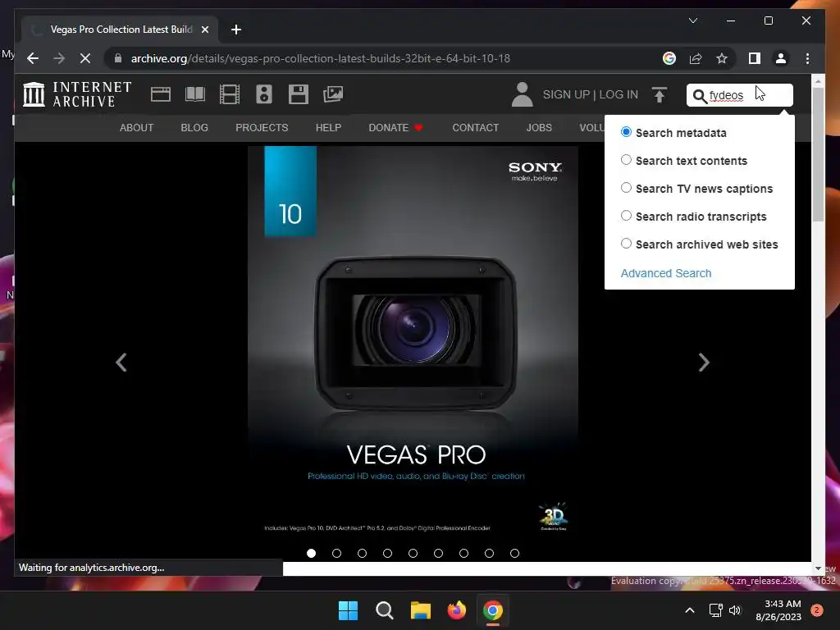Open the clock showing 3:43 AM
The image size is (840, 630).
pyautogui.click(x=778, y=610)
